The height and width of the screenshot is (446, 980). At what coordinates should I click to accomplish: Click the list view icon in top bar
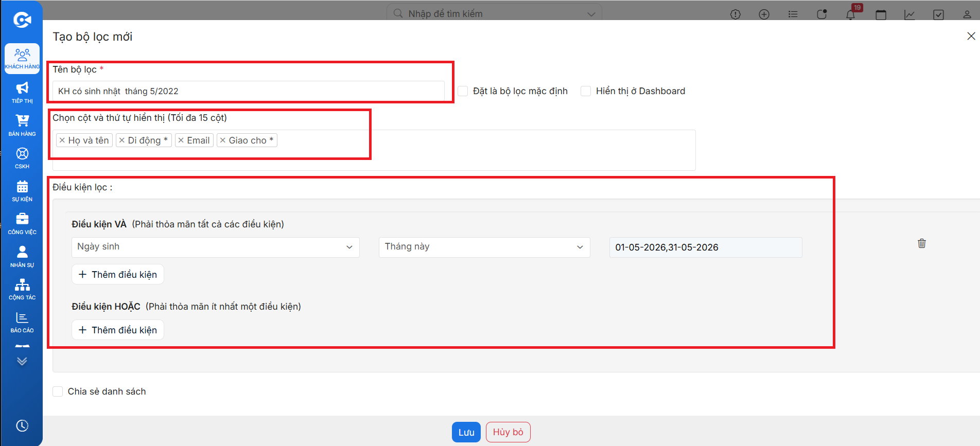tap(793, 14)
